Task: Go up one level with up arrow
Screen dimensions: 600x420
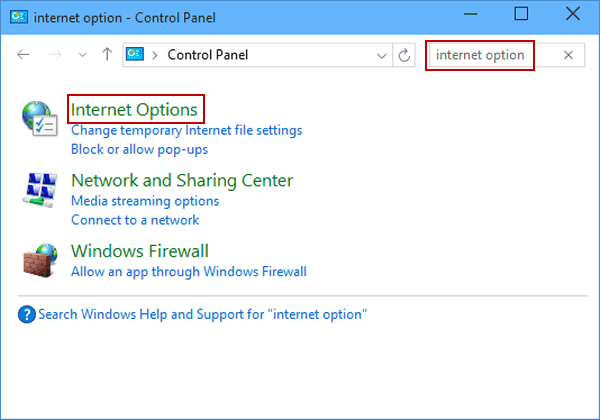Action: pos(107,55)
